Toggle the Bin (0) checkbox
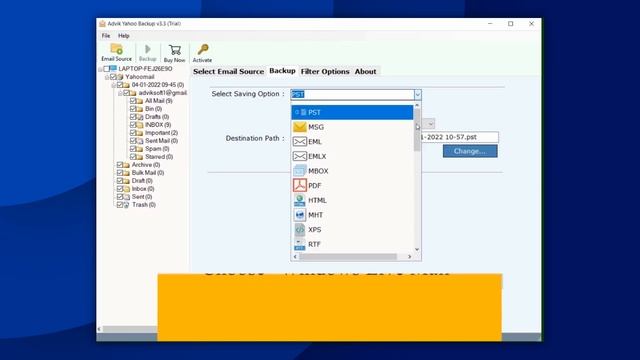Image resolution: width=640 pixels, height=360 pixels. [x=133, y=109]
